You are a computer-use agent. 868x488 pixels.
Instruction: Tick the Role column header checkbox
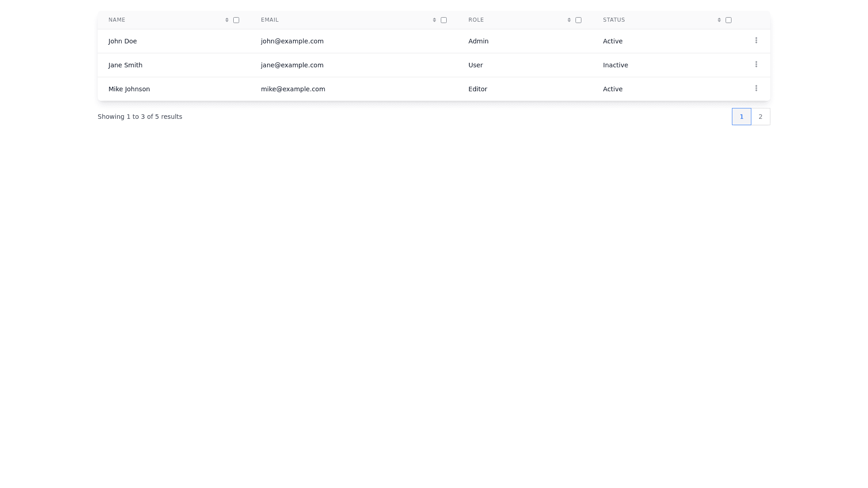[578, 20]
